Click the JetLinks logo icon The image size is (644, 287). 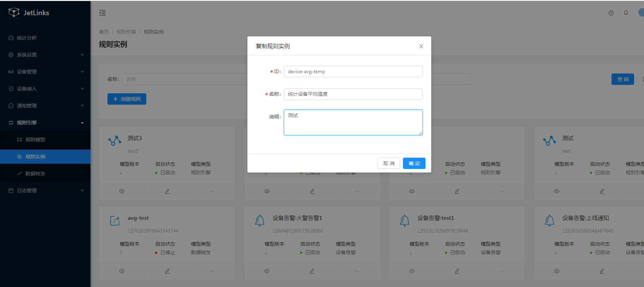click(14, 13)
